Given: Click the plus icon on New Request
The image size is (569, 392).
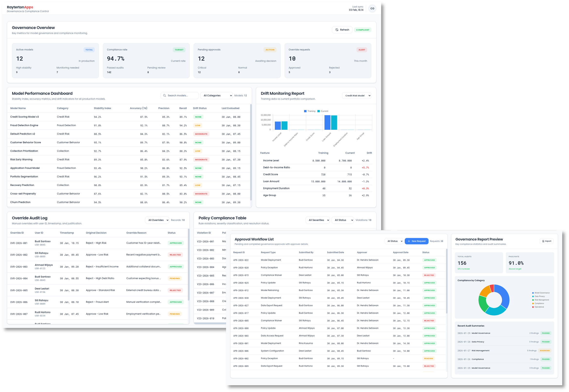Looking at the screenshot, I should coord(408,241).
